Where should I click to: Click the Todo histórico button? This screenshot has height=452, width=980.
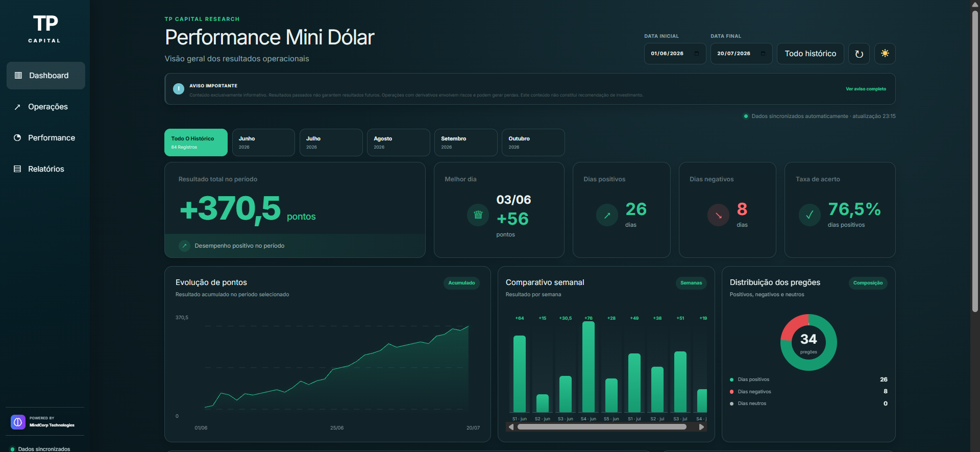coord(811,54)
